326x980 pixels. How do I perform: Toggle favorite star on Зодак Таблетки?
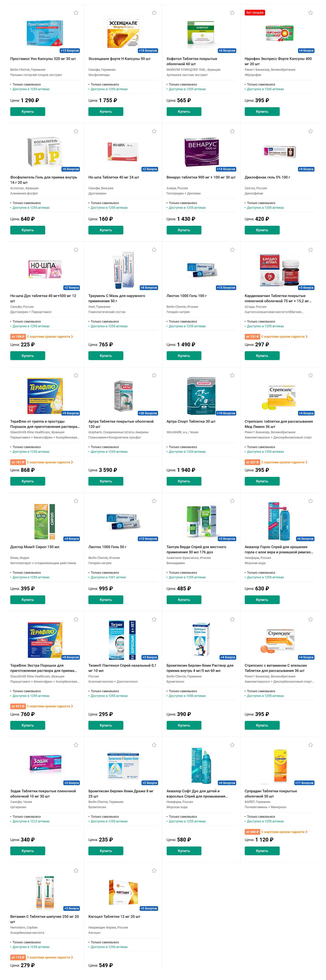click(x=76, y=745)
